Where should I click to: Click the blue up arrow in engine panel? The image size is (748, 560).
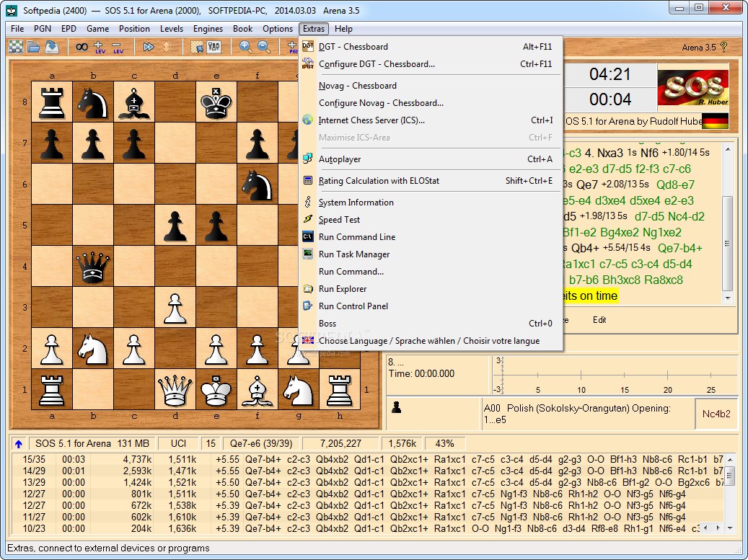pos(19,444)
